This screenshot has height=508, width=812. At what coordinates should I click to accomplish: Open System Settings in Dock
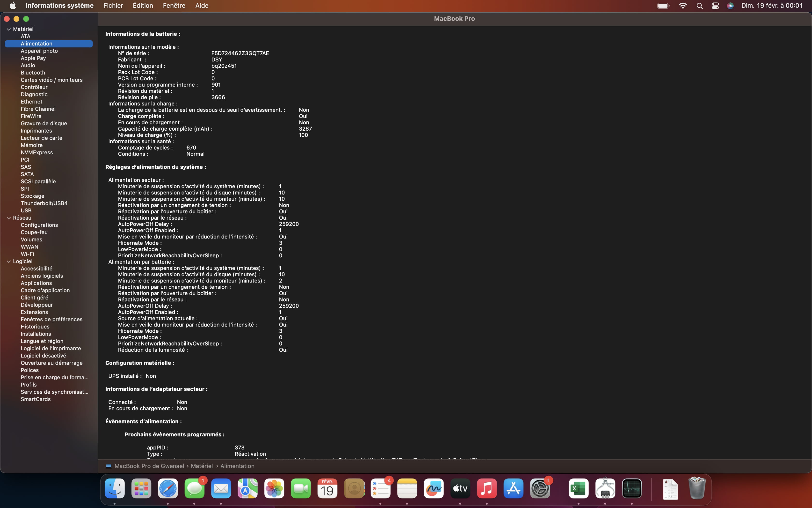click(x=540, y=488)
